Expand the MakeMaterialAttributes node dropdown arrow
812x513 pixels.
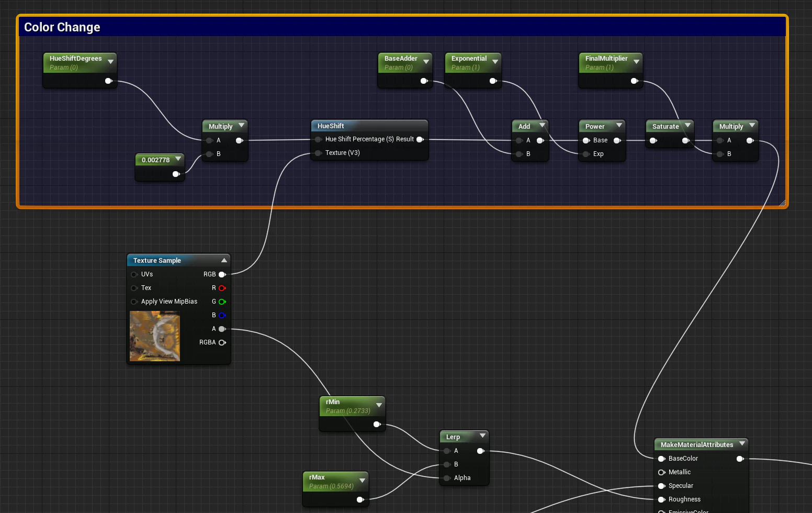[x=742, y=443]
